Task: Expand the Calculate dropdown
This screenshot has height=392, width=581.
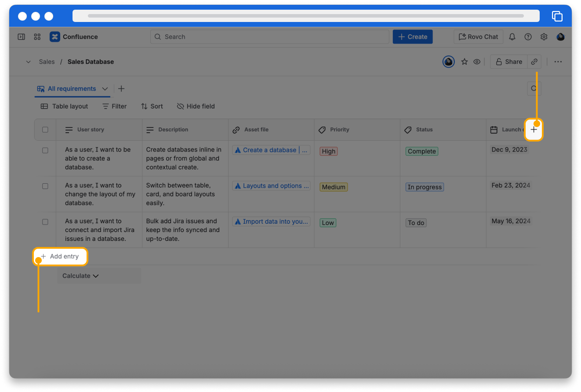Action: coord(80,276)
